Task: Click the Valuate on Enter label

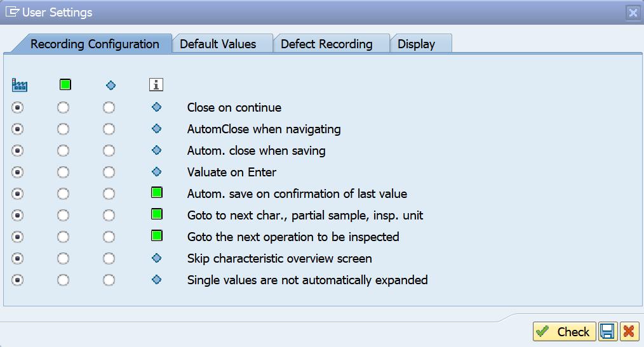Action: pyautogui.click(x=232, y=173)
